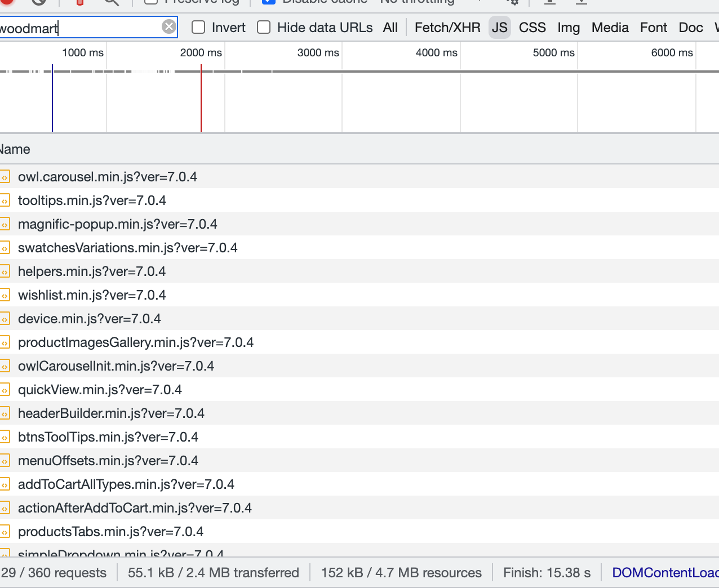Select productsTabs.min.js?ver=7.0.4 row
Image resolution: width=719 pixels, height=588 pixels.
359,532
